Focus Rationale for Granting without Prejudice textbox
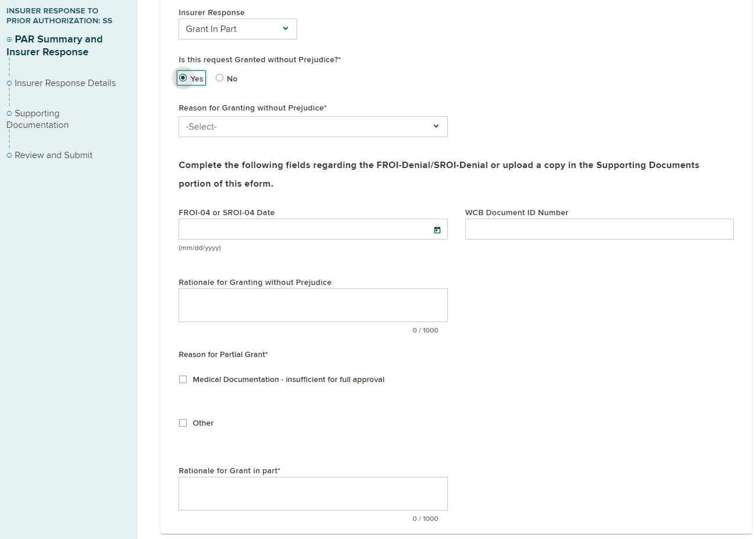The width and height of the screenshot is (756, 539). pyautogui.click(x=312, y=305)
